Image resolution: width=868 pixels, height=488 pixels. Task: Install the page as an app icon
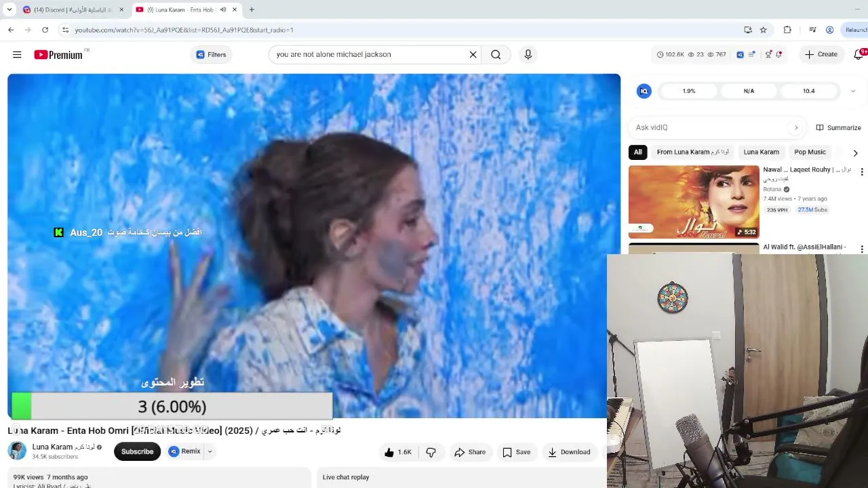click(x=748, y=30)
